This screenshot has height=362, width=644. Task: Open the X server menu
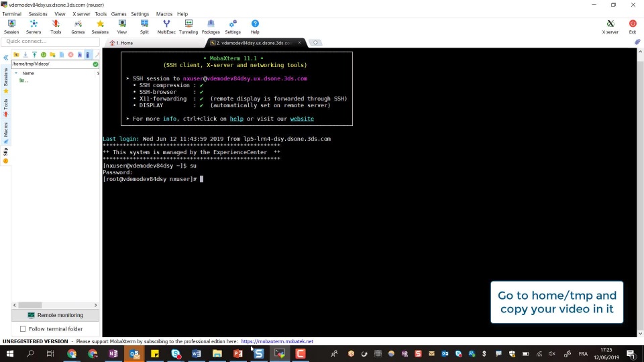pyautogui.click(x=81, y=14)
